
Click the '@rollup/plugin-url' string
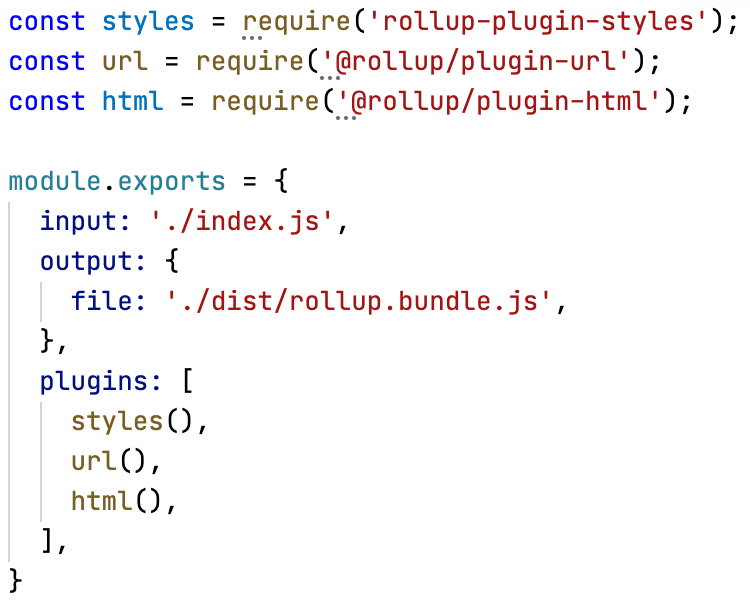coord(477,62)
